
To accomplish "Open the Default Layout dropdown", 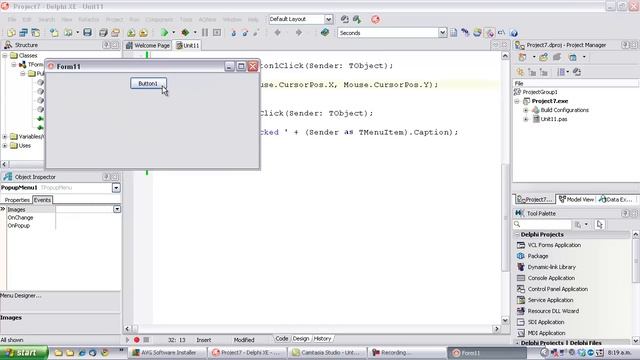I will pos(328,19).
